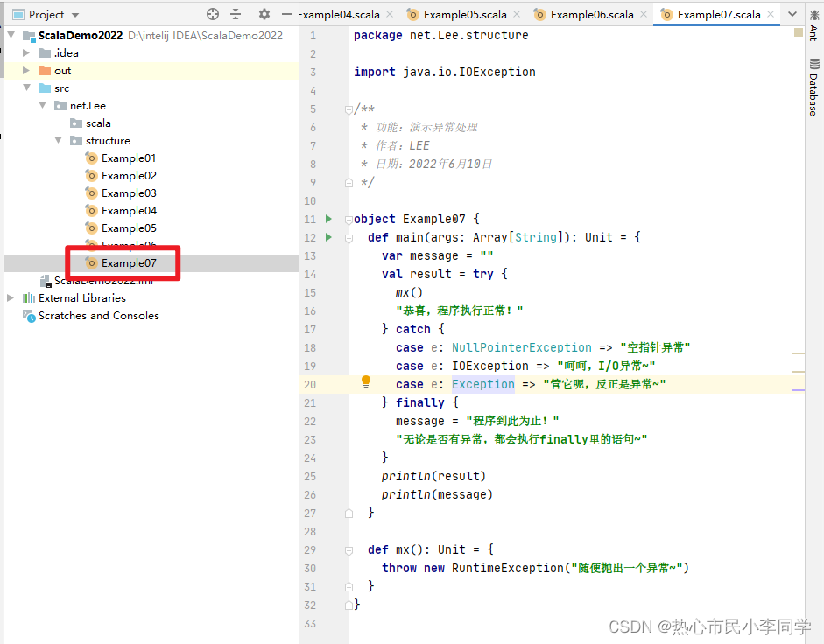The image size is (824, 644).
Task: Click import java.io.IOException line
Action: [445, 72]
